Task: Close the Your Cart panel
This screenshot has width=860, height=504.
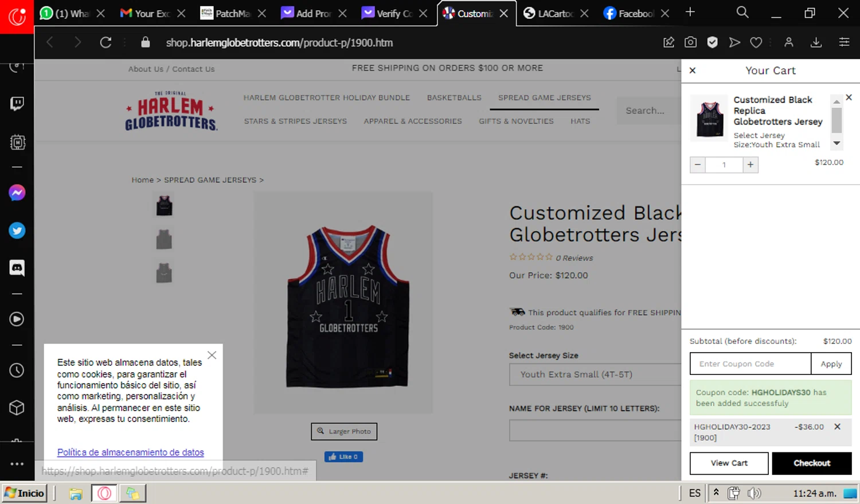Action: 693,71
